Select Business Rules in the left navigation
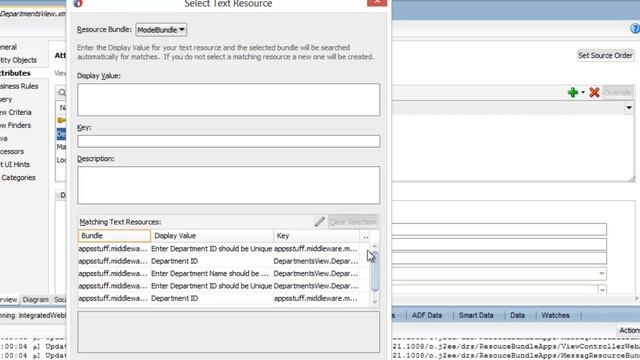 pos(19,86)
